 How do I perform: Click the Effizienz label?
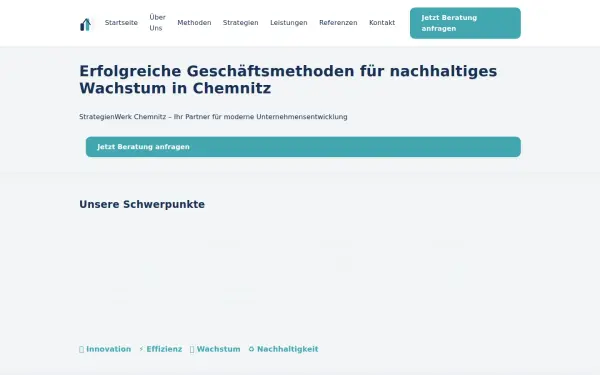tap(164, 349)
